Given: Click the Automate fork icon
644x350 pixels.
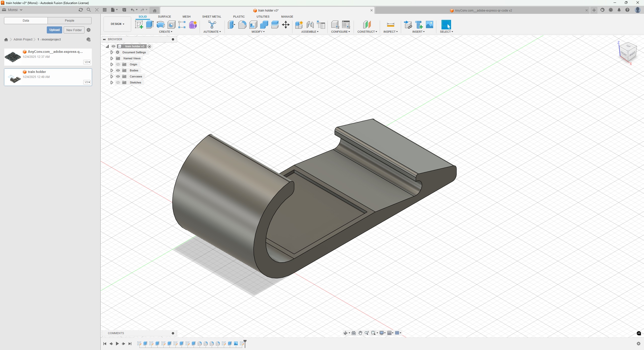Looking at the screenshot, I should [212, 25].
